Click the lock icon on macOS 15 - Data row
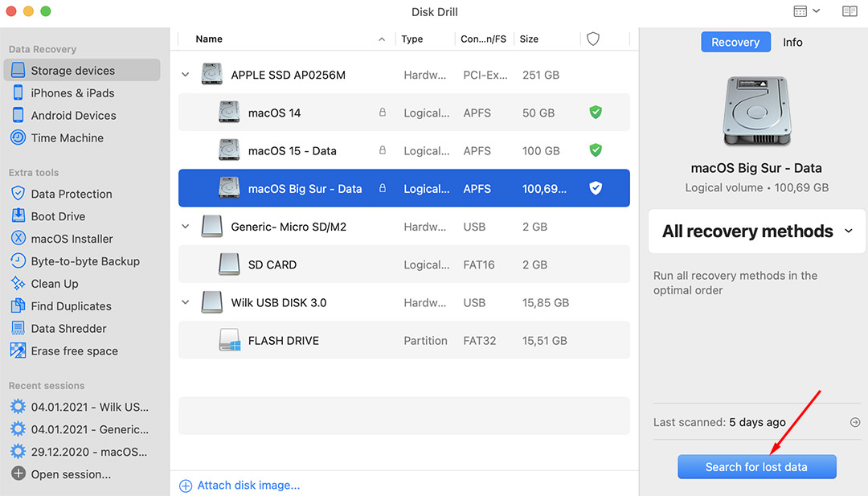This screenshot has height=496, width=868. [x=382, y=150]
